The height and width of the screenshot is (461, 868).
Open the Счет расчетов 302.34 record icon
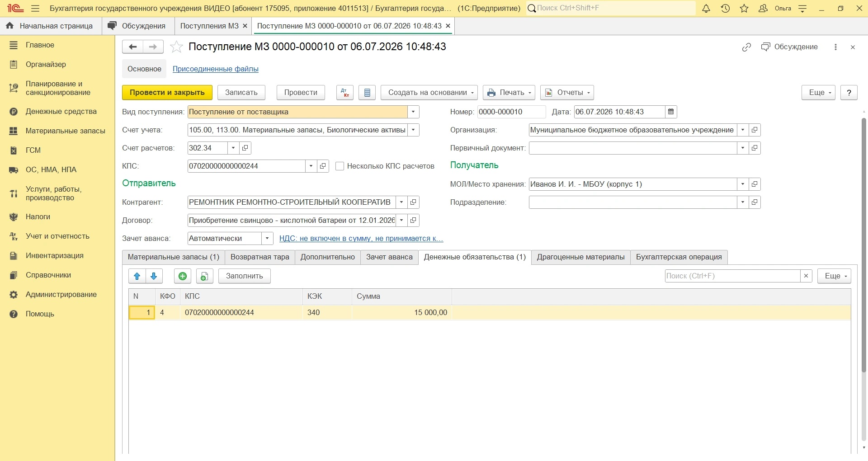[x=245, y=148]
